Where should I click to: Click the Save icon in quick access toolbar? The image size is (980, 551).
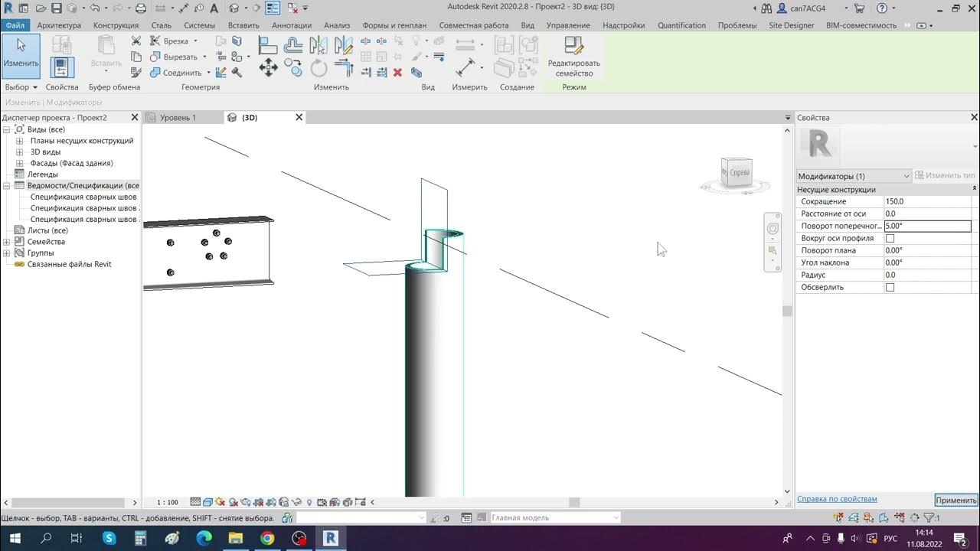(x=56, y=8)
